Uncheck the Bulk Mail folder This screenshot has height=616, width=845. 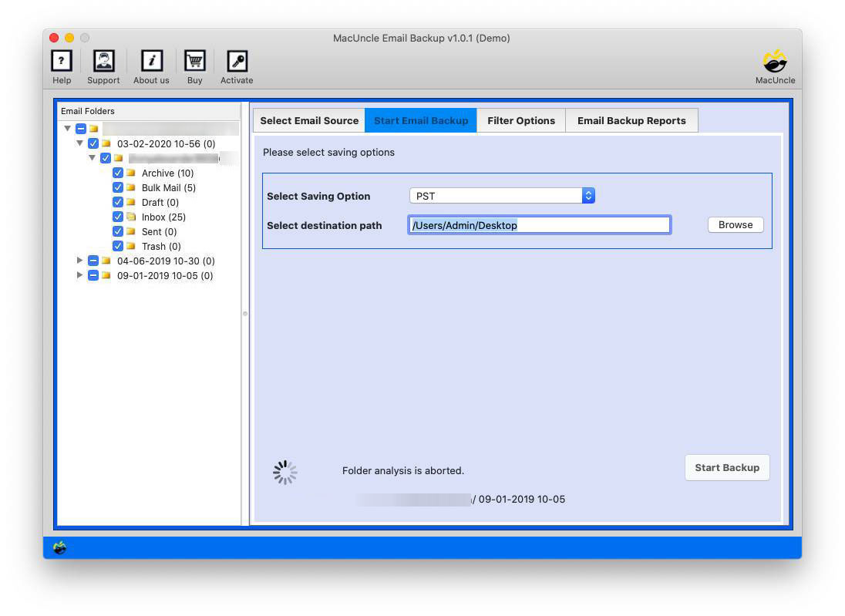pyautogui.click(x=118, y=187)
